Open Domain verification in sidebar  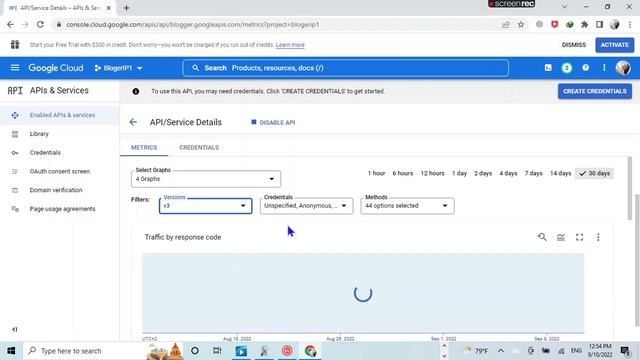[56, 190]
